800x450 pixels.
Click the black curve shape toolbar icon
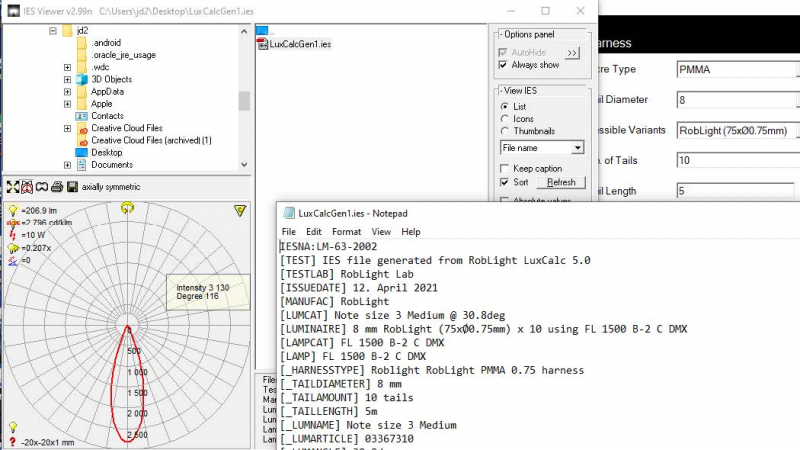(x=42, y=187)
